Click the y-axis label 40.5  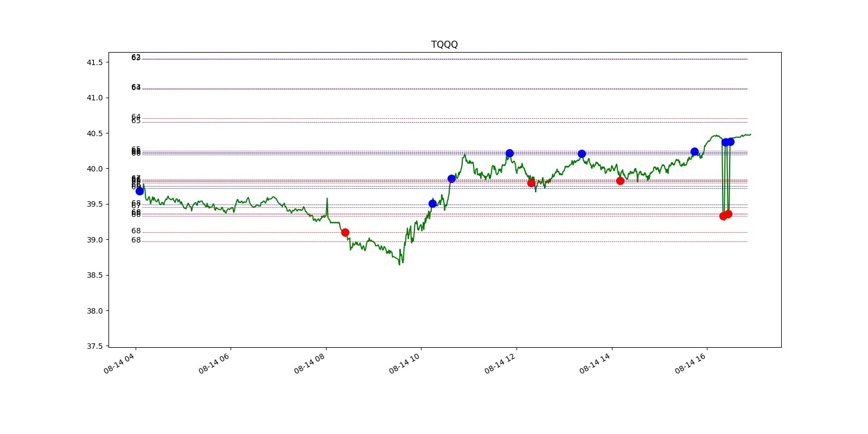(x=94, y=133)
